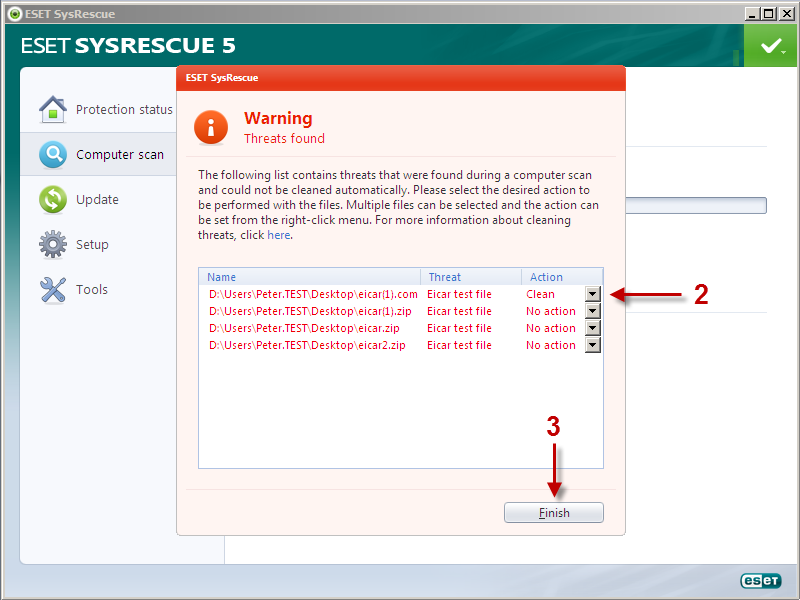Click 'No action' value for eicar.zip
Image resolution: width=800 pixels, height=600 pixels.
(551, 328)
